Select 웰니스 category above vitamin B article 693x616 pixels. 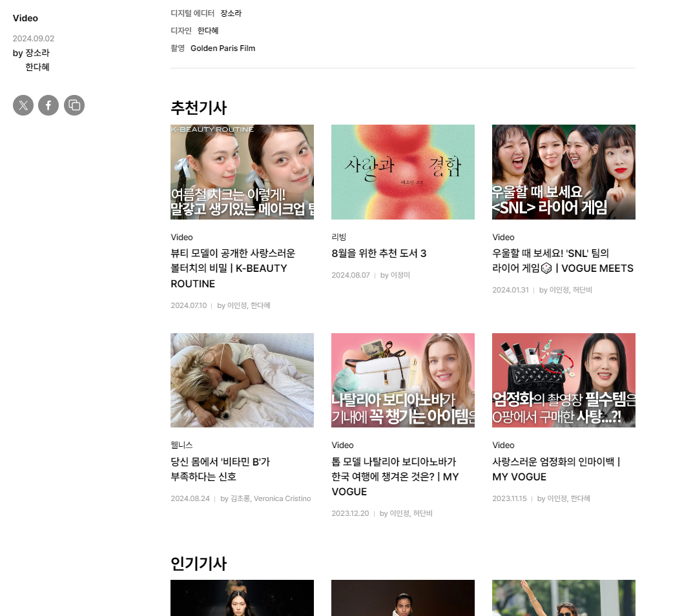pos(181,445)
